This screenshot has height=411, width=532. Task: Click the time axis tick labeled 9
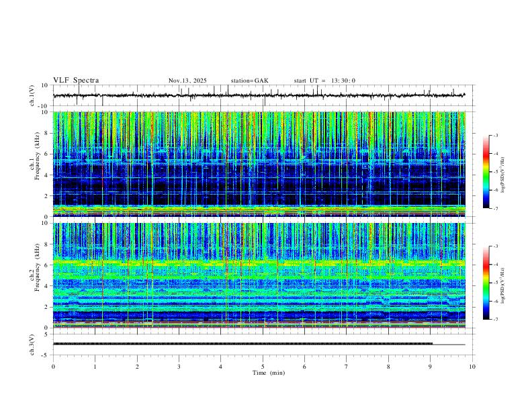click(x=430, y=367)
